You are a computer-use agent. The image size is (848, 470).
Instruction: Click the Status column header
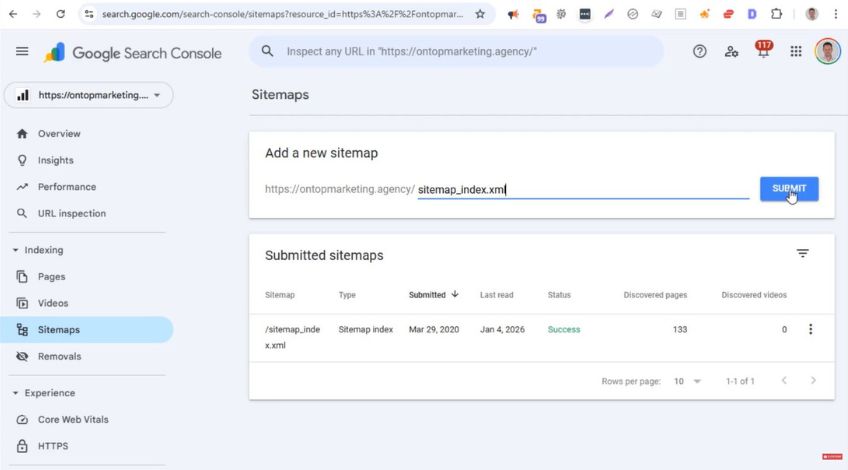(x=559, y=295)
